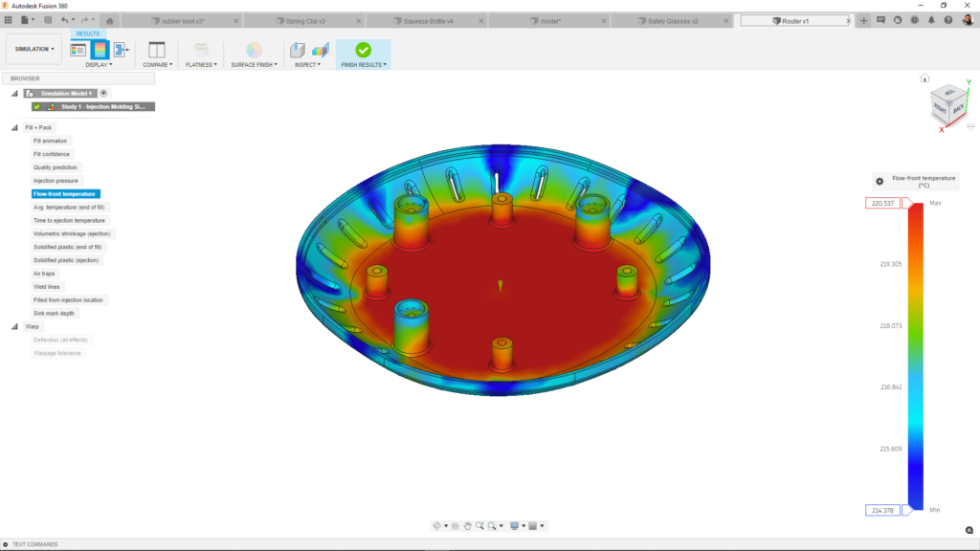Click the Look At icon in navigation bar

[x=456, y=526]
